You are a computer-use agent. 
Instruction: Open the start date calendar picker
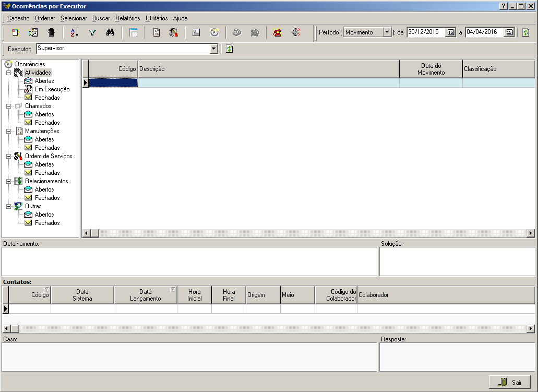click(x=451, y=32)
